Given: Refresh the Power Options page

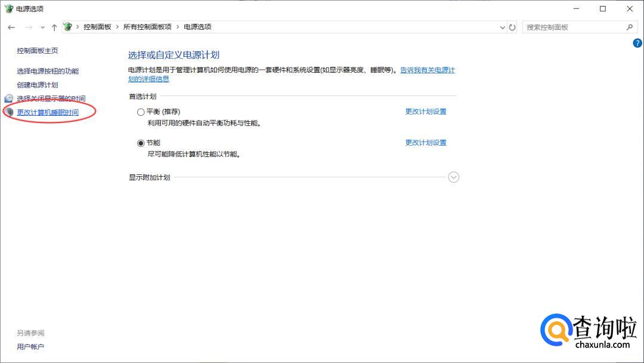Looking at the screenshot, I should click(x=512, y=27).
